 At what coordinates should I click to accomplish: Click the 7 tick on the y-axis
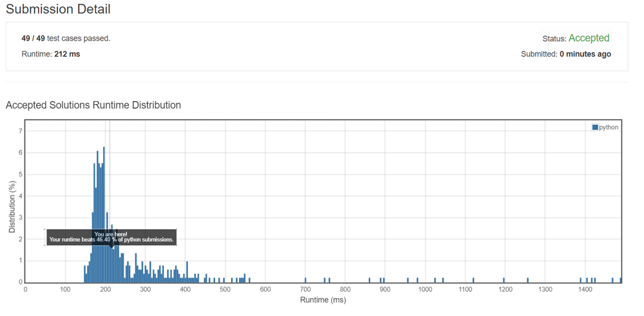[21, 131]
